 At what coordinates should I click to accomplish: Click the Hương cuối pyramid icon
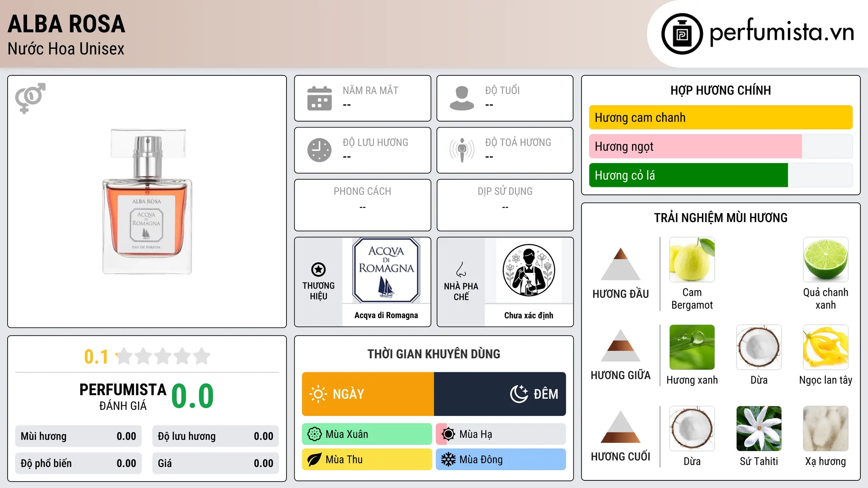click(x=620, y=427)
